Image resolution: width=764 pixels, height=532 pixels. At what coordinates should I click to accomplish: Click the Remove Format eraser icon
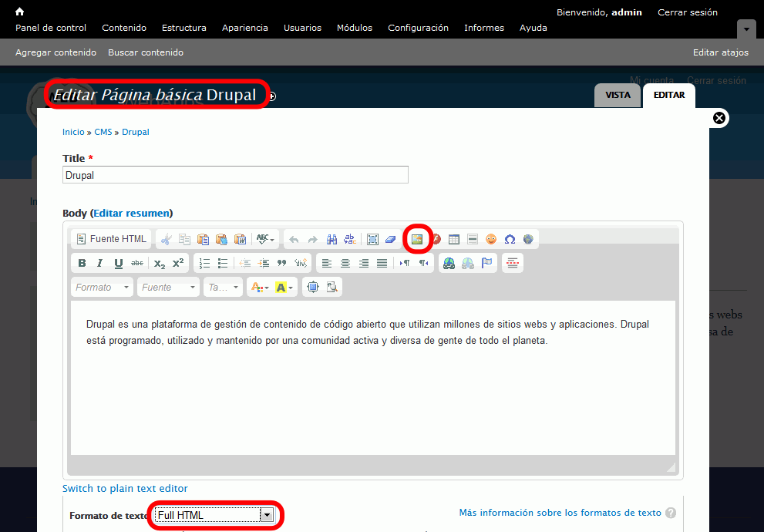[391, 239]
